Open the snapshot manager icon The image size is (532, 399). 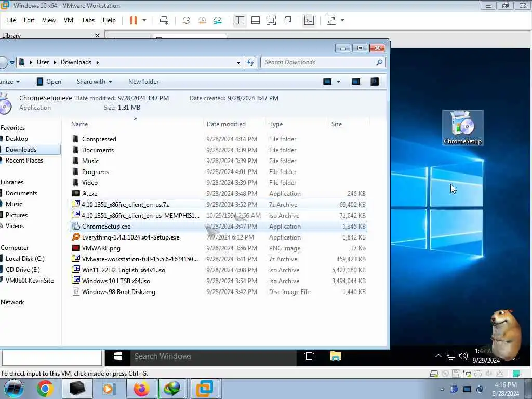point(218,20)
